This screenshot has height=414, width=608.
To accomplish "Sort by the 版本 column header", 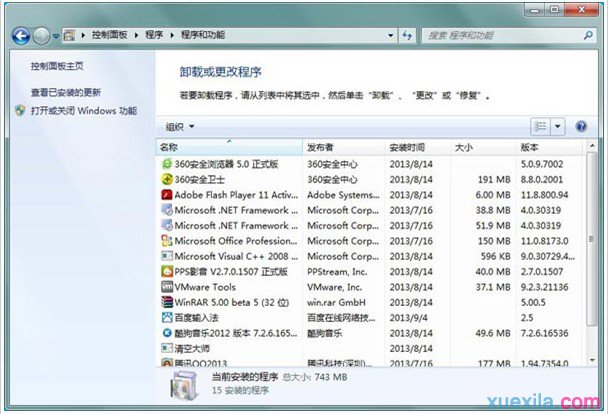I will (x=549, y=147).
